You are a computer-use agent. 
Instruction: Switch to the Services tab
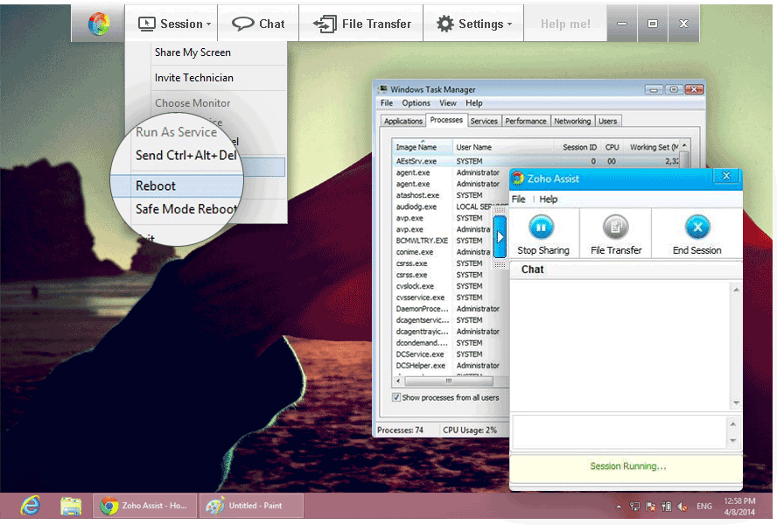pos(484,121)
